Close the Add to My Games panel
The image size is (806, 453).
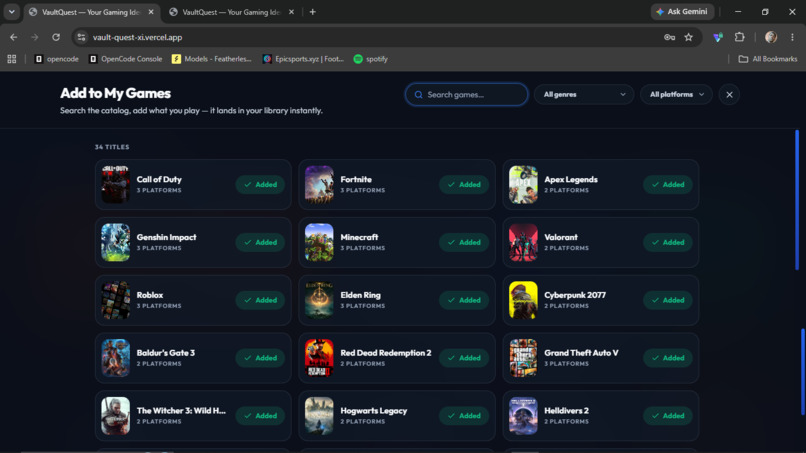click(x=729, y=95)
